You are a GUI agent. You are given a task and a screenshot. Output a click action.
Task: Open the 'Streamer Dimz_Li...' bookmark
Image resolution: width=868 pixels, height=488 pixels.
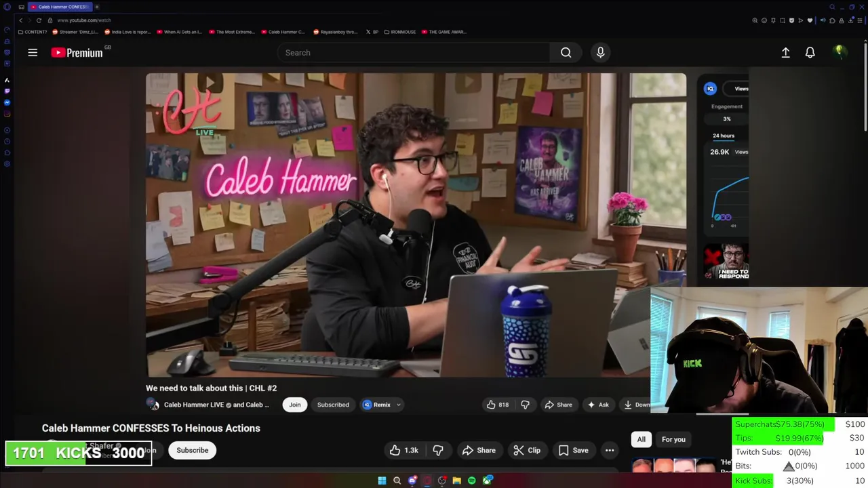click(x=75, y=32)
